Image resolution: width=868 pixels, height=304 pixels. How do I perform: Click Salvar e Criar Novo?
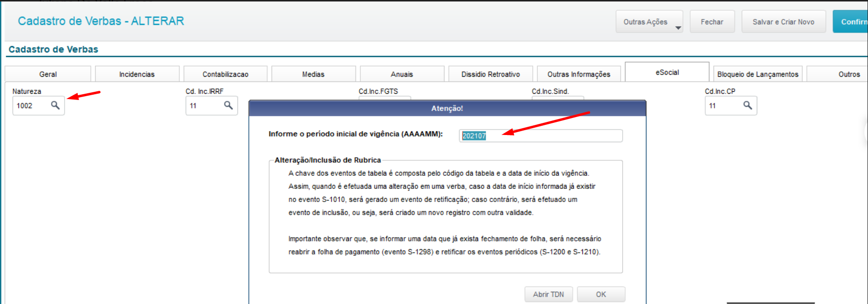[783, 22]
